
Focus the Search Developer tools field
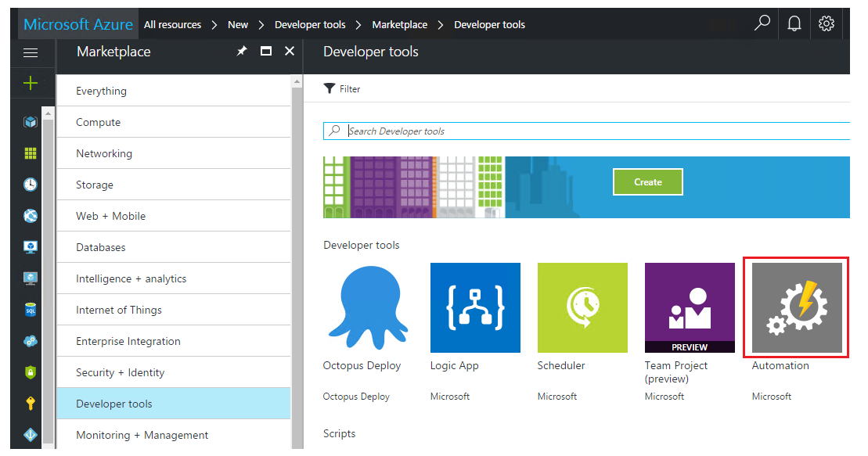(586, 131)
